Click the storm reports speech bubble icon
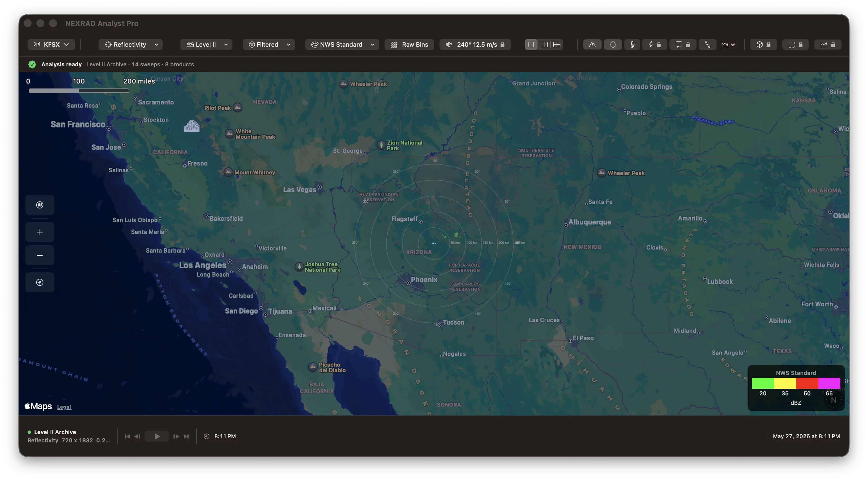 pyautogui.click(x=683, y=45)
